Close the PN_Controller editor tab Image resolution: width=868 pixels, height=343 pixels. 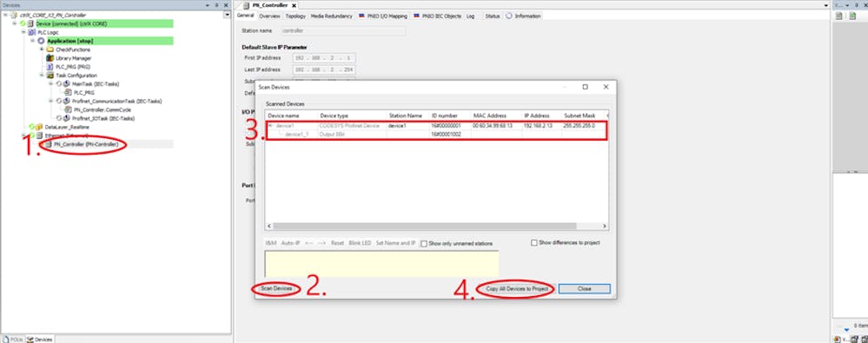(294, 5)
